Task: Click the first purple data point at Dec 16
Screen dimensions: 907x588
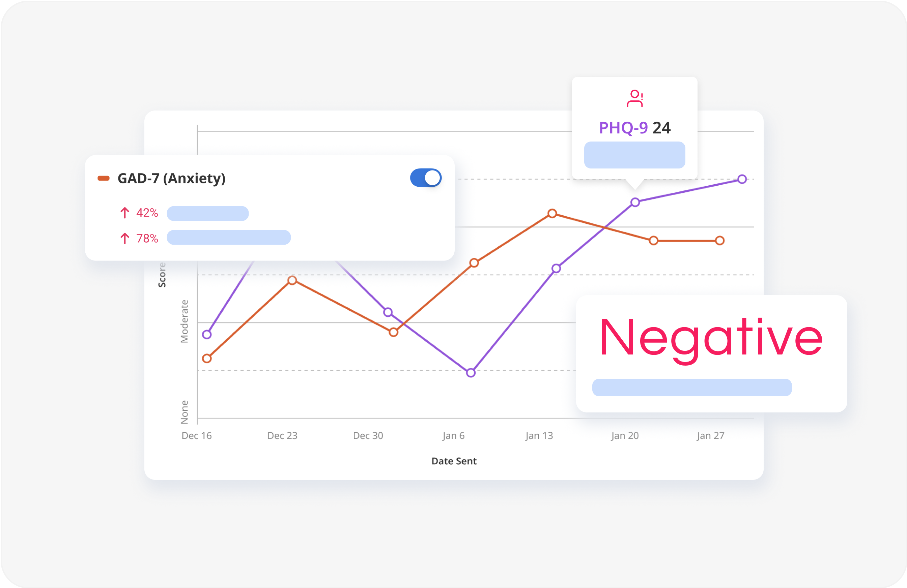Action: tap(207, 335)
